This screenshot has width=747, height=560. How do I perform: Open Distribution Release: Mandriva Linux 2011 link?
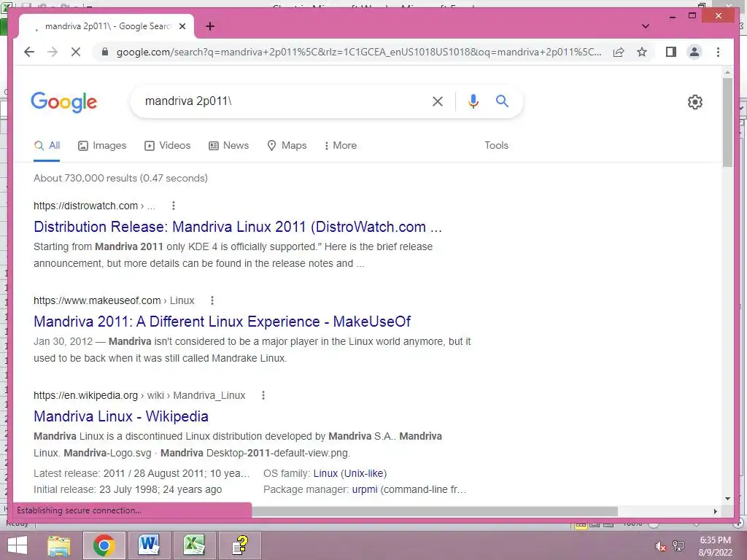(238, 227)
